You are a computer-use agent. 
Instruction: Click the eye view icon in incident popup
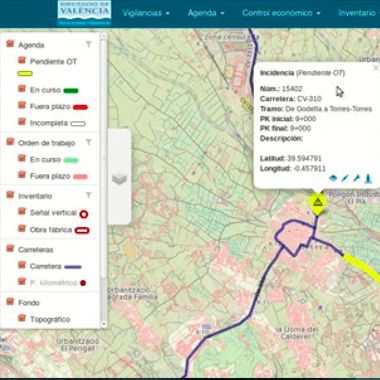(333, 178)
